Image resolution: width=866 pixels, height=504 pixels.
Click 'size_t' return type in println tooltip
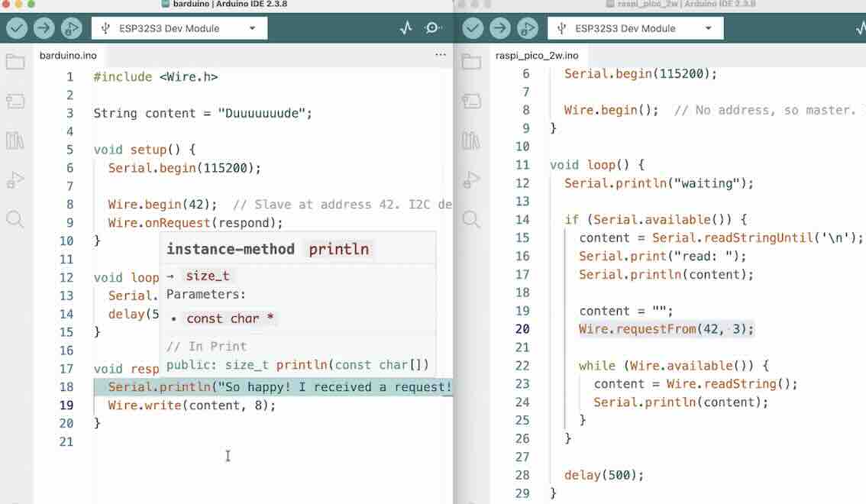pyautogui.click(x=208, y=276)
